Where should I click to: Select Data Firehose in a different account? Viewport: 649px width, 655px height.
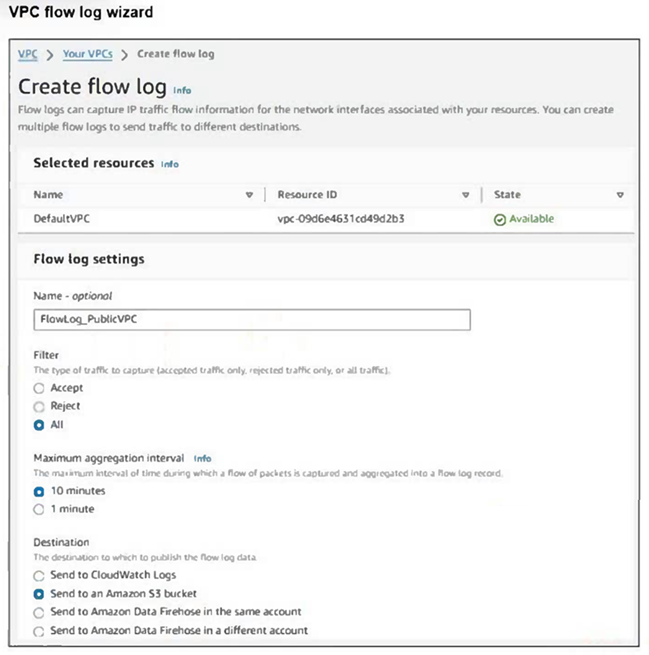pos(39,631)
